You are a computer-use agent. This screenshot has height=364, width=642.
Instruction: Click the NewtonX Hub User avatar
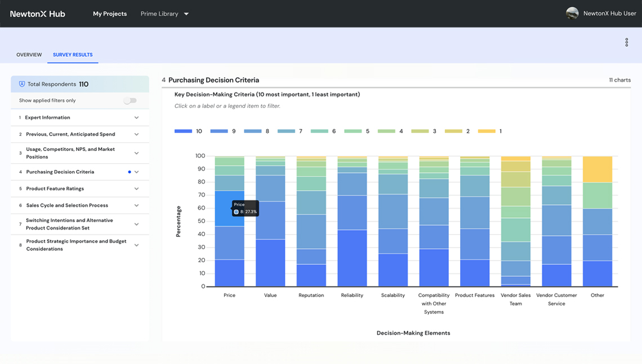[572, 14]
